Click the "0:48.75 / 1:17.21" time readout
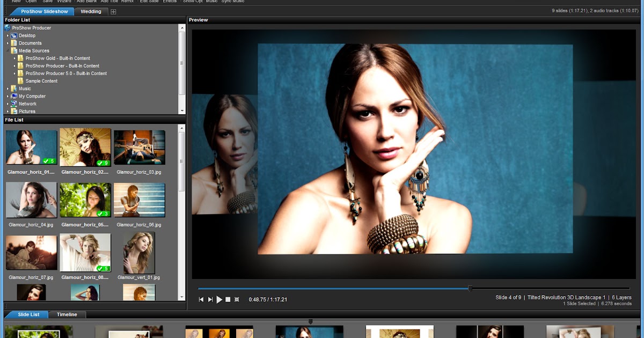 [x=268, y=299]
